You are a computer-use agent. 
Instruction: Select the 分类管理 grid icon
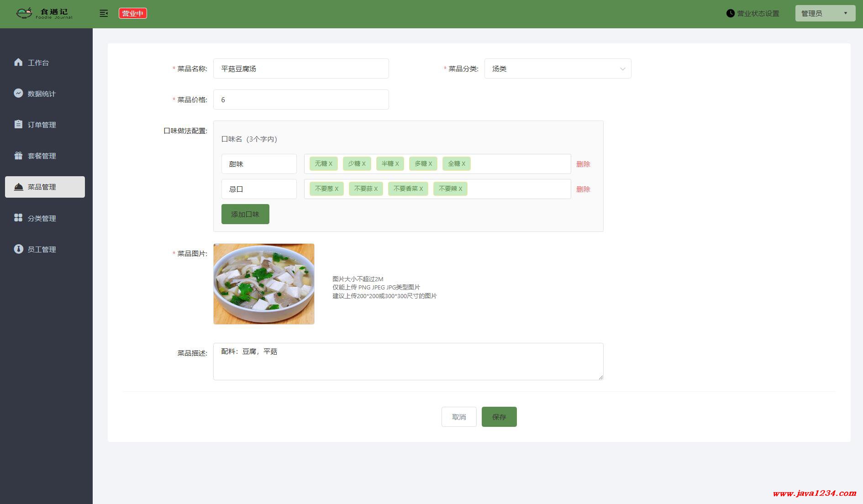(x=18, y=218)
